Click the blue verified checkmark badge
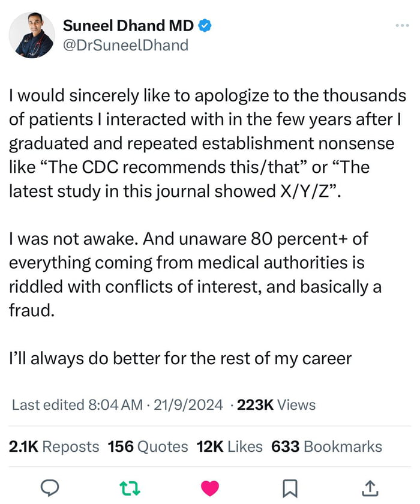This screenshot has height=504, width=420. coord(205,26)
